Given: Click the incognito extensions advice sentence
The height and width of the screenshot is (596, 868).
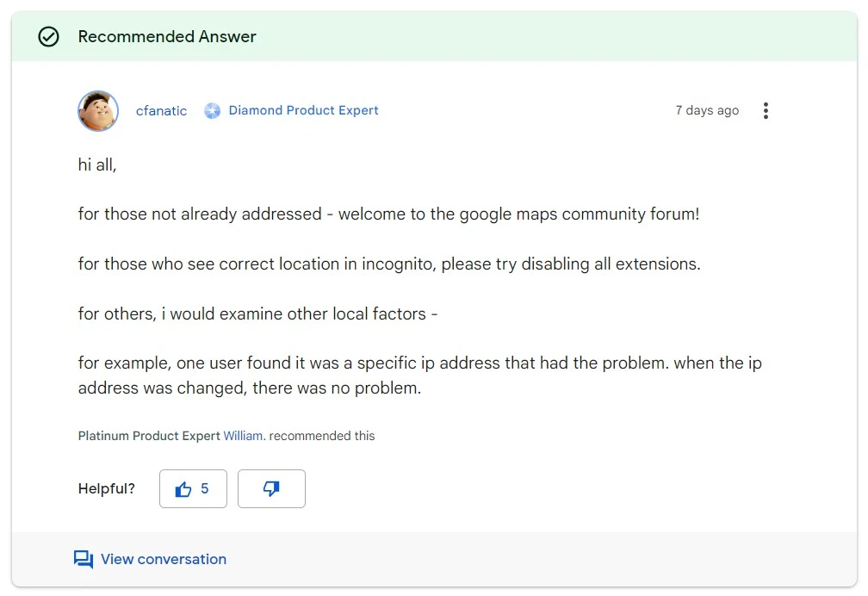Looking at the screenshot, I should 389,264.
